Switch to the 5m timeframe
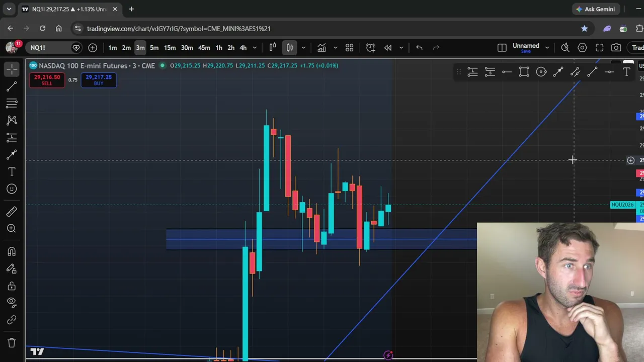Viewport: 644px width, 362px height. 154,48
